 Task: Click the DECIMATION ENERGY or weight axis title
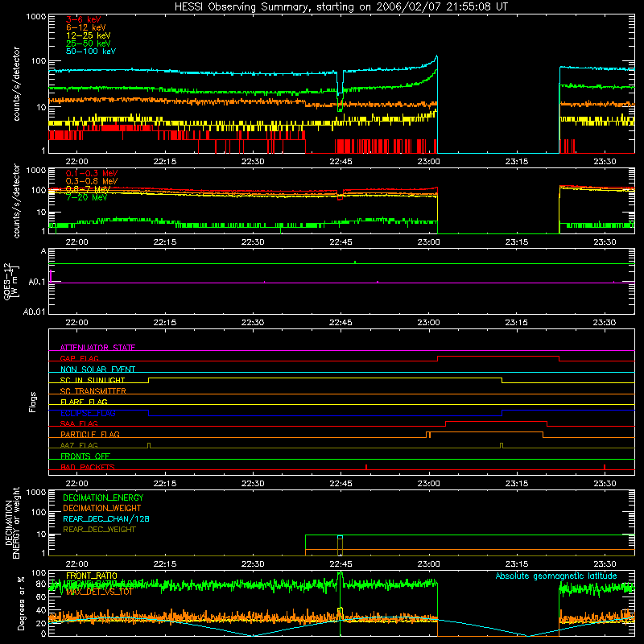[x=12, y=522]
